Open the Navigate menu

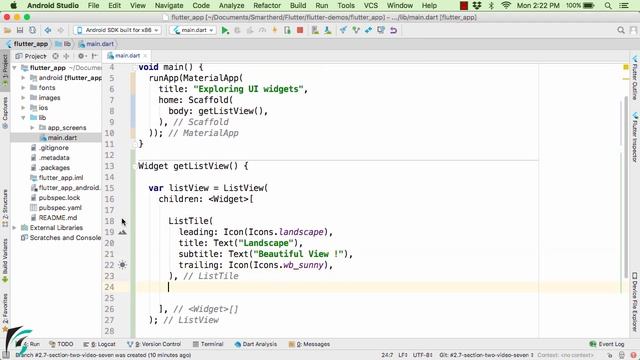coord(169,6)
